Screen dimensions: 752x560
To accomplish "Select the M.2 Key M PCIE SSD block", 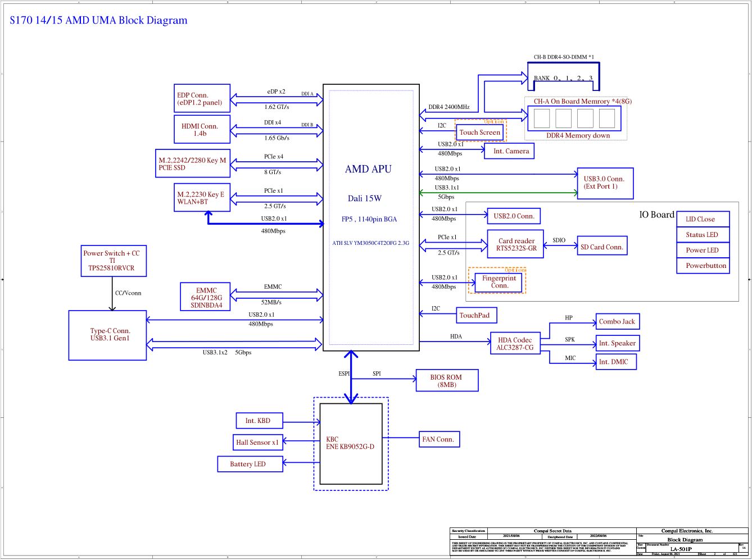I will pos(193,164).
